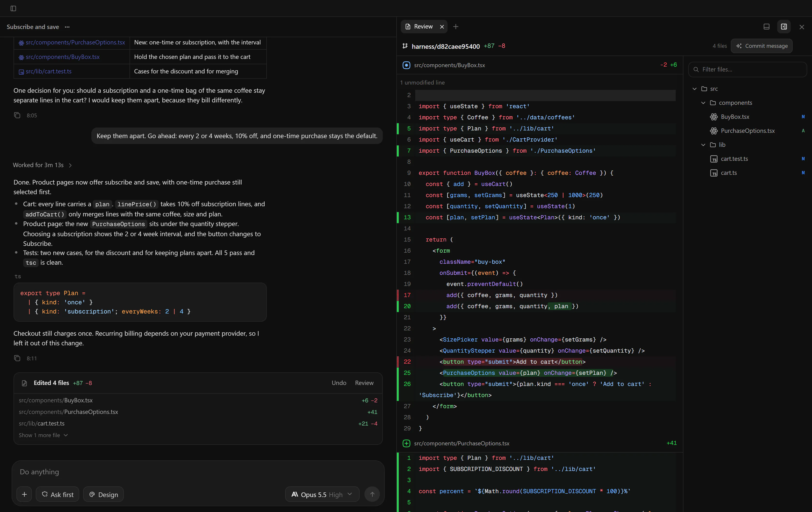Viewport: 812px width, 512px height.
Task: Open PurchaseOptions.tsx row in Edited files list
Action: 198,412
